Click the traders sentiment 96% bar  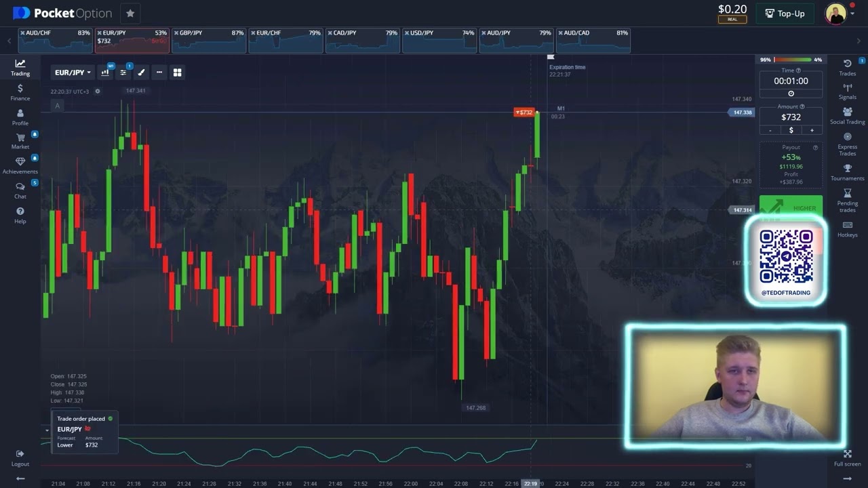(791, 60)
